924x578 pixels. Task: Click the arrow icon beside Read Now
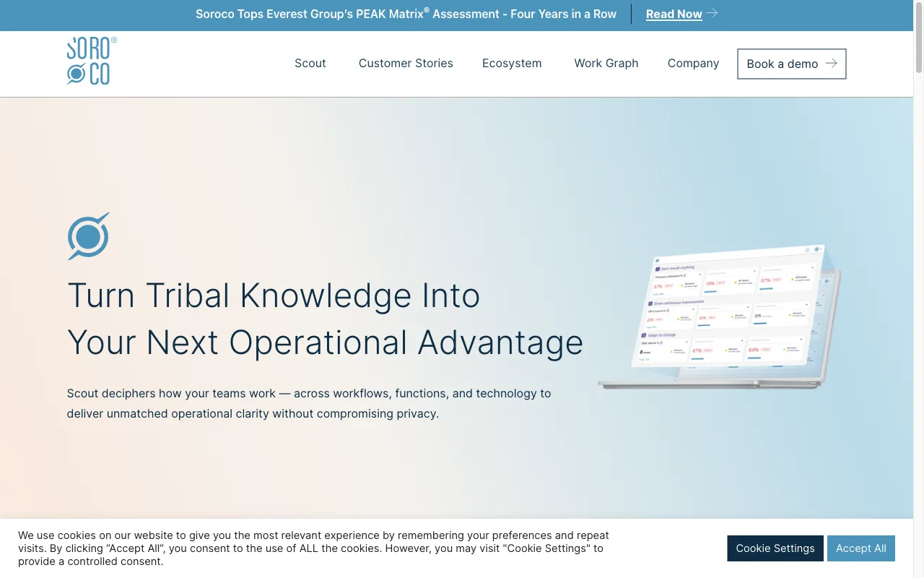pyautogui.click(x=712, y=13)
